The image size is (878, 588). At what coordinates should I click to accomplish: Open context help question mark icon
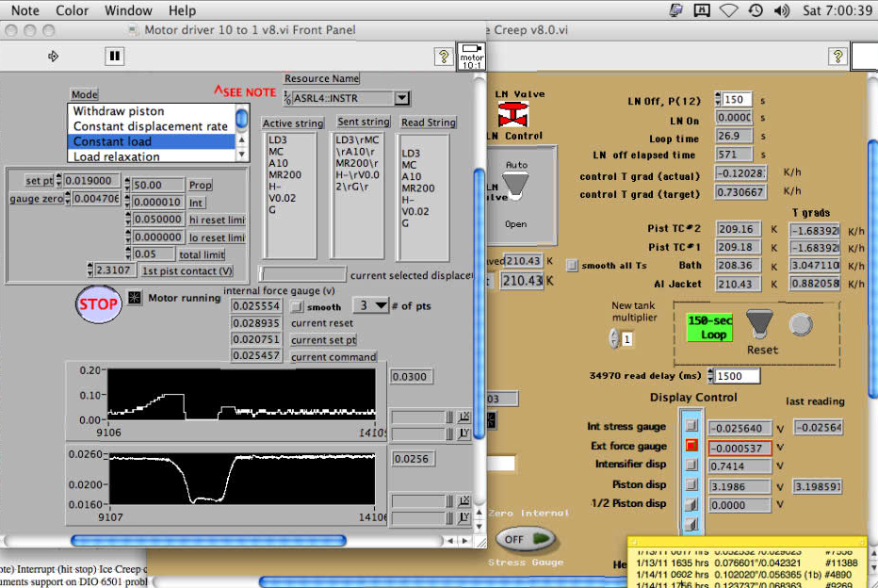click(x=442, y=57)
